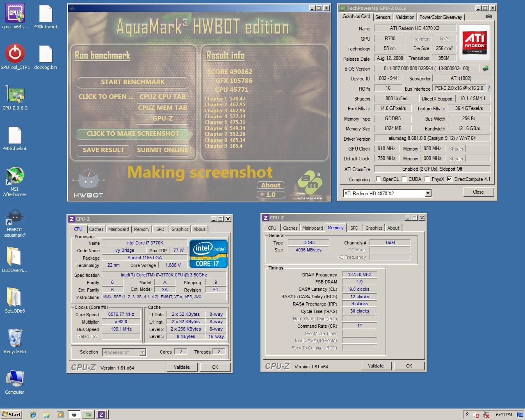
Task: Switch to the Sensors tab in GPU-Z
Action: (x=383, y=17)
